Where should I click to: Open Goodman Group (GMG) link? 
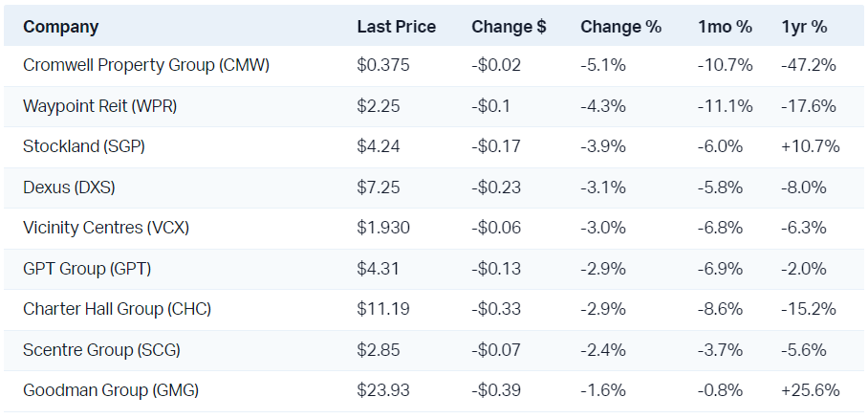coord(111,390)
